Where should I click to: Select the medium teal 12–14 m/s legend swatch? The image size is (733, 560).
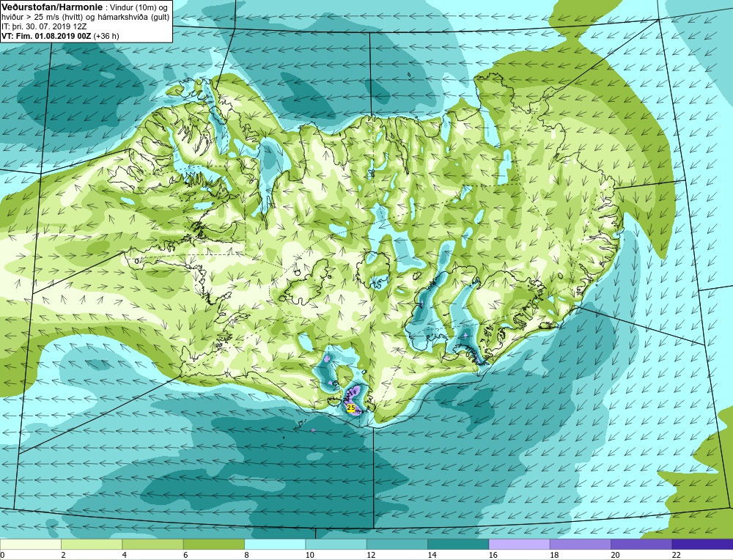[x=397, y=544]
